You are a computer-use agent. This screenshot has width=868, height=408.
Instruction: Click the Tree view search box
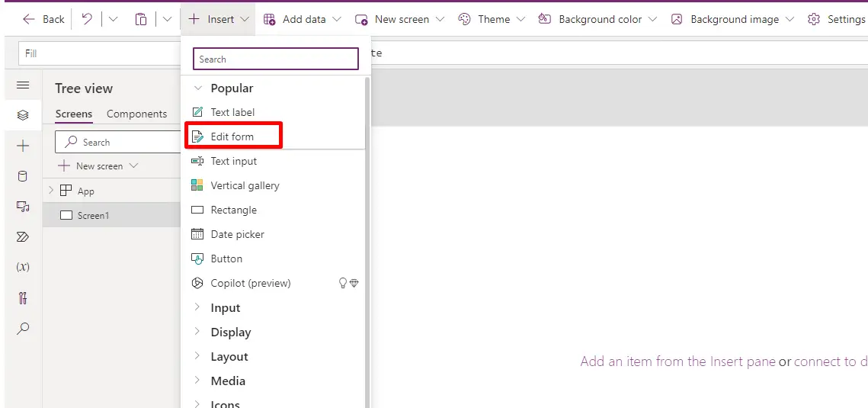118,143
